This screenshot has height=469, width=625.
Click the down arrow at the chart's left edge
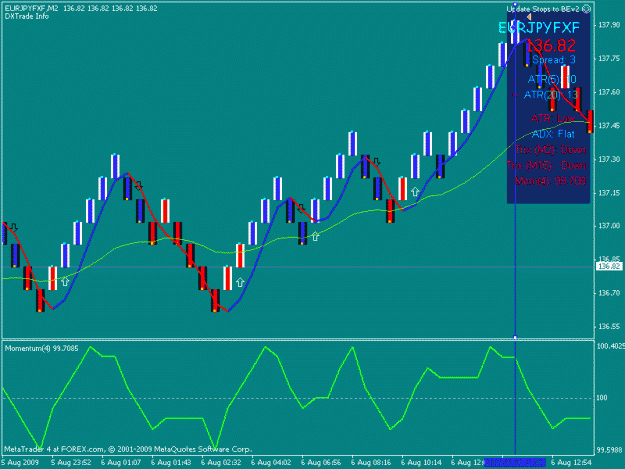(14, 228)
